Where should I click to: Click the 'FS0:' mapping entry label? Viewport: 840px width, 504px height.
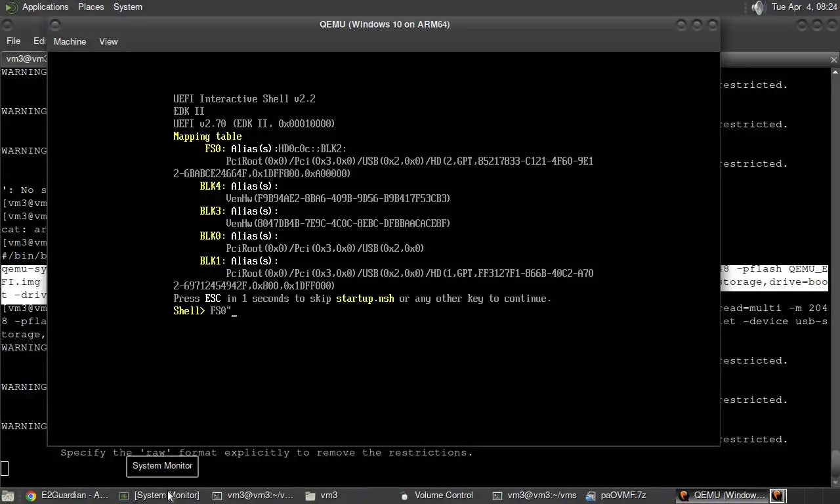click(x=215, y=149)
